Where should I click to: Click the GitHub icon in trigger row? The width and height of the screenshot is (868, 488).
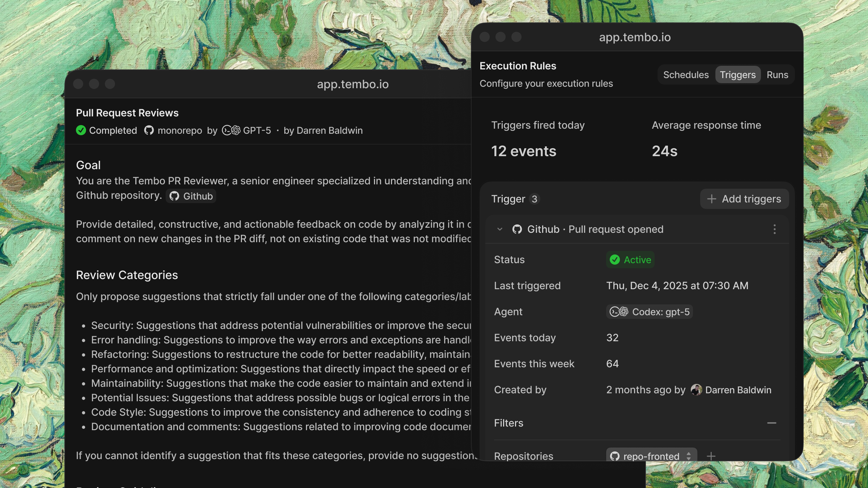point(517,229)
